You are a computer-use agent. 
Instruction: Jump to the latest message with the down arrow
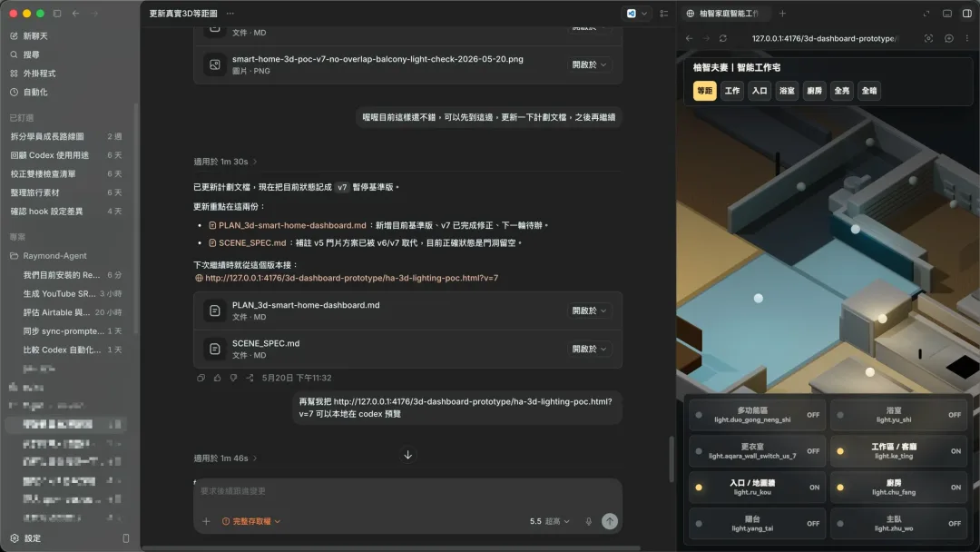click(x=407, y=455)
